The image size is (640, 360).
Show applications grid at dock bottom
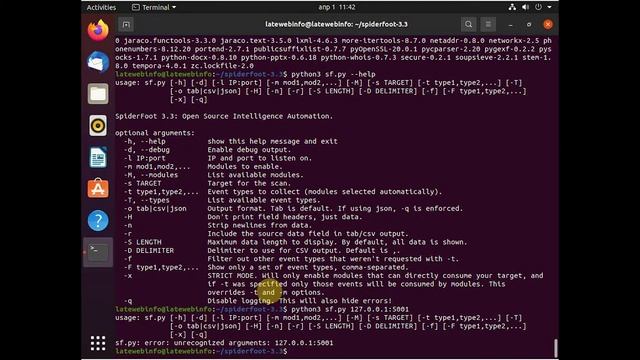point(98,343)
